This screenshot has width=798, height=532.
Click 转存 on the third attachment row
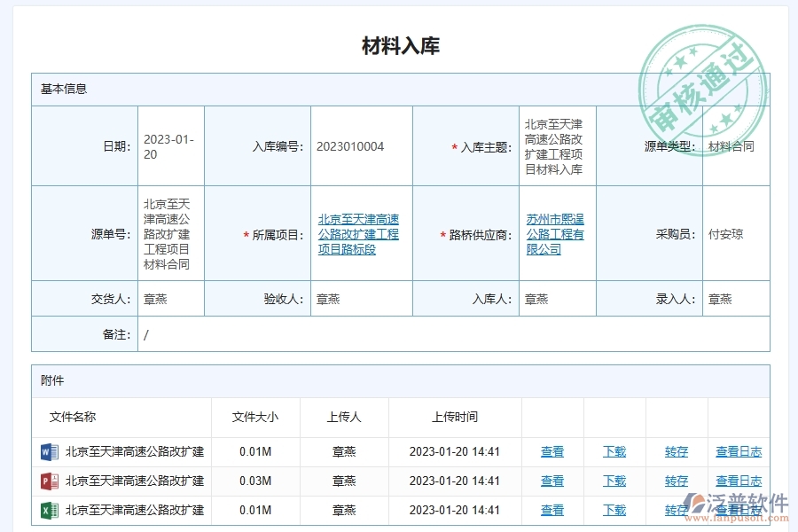[677, 511]
